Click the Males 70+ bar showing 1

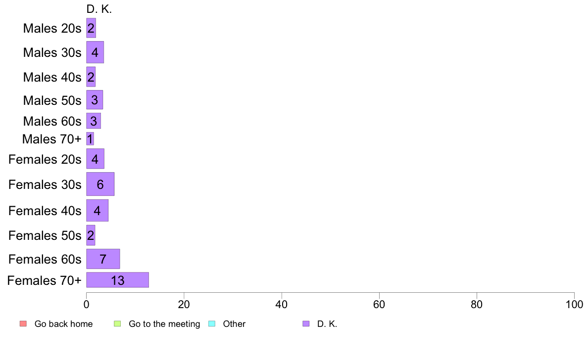[x=90, y=138]
